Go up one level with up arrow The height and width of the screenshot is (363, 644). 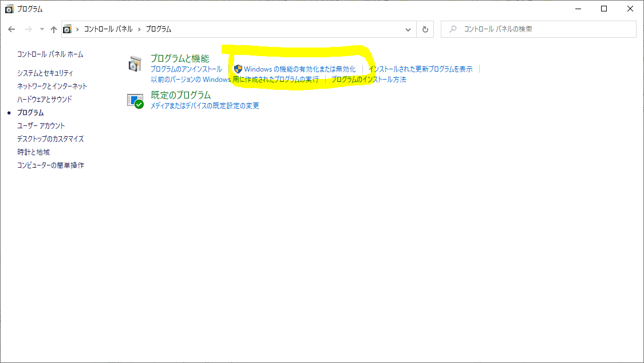pyautogui.click(x=54, y=29)
